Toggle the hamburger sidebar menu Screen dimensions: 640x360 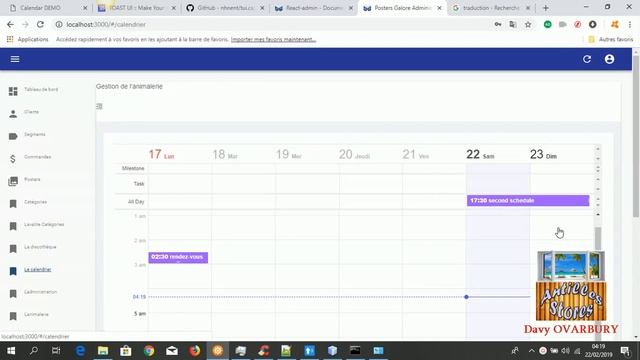pyautogui.click(x=15, y=59)
